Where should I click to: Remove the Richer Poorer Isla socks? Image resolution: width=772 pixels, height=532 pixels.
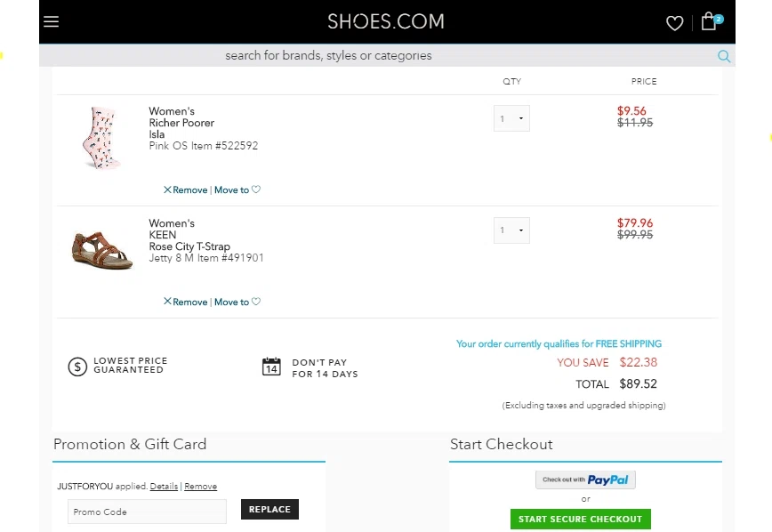tap(186, 190)
